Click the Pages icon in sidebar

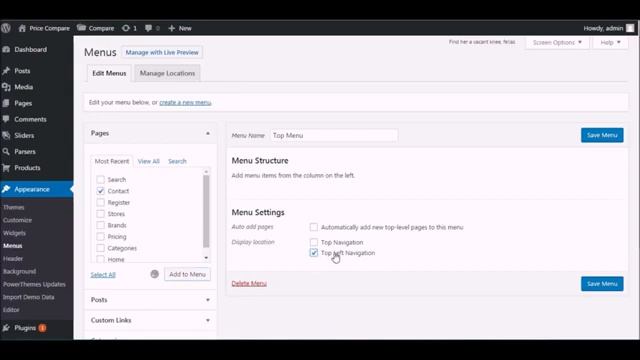[x=6, y=103]
